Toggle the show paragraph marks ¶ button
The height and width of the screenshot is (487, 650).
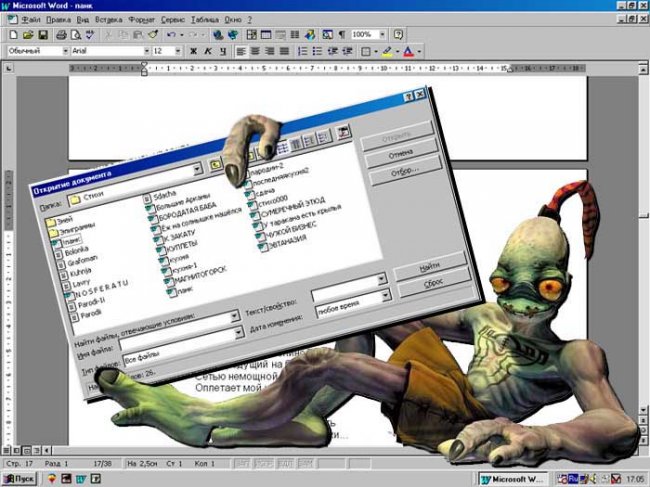(x=342, y=35)
